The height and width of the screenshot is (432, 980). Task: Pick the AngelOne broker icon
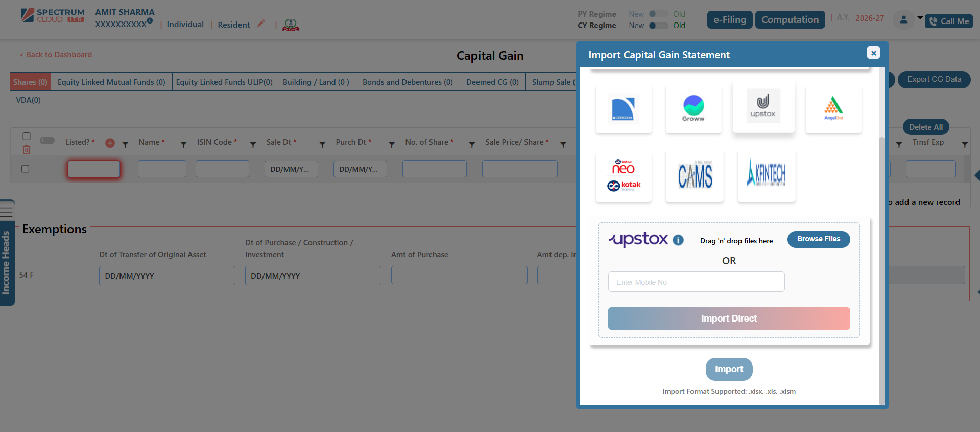pos(833,108)
